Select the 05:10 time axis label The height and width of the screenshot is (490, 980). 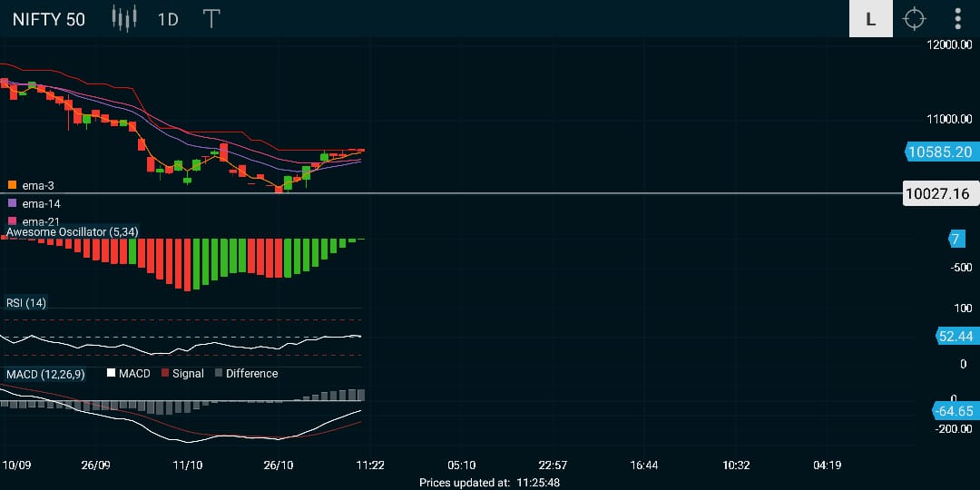coord(461,465)
